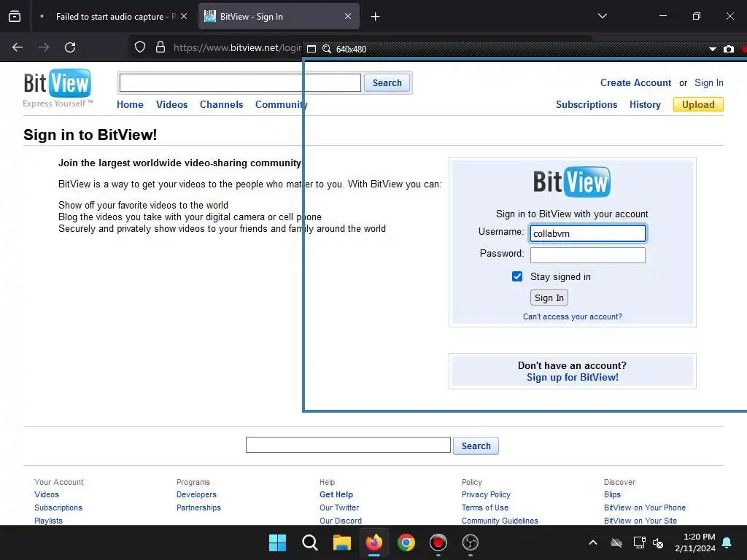
Task: Open File Explorer from the taskbar
Action: click(341, 542)
